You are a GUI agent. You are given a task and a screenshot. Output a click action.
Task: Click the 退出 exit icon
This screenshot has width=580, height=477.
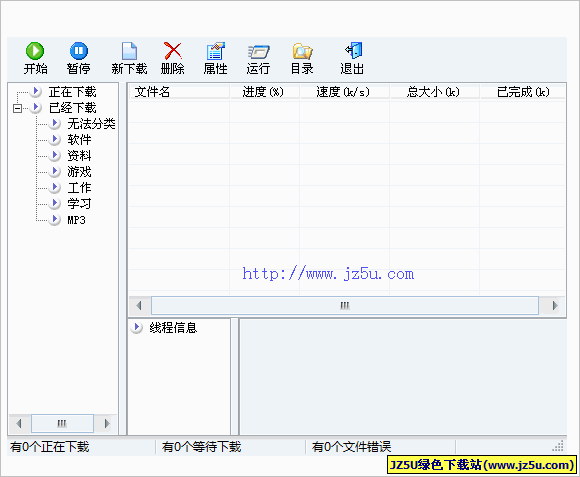click(353, 50)
